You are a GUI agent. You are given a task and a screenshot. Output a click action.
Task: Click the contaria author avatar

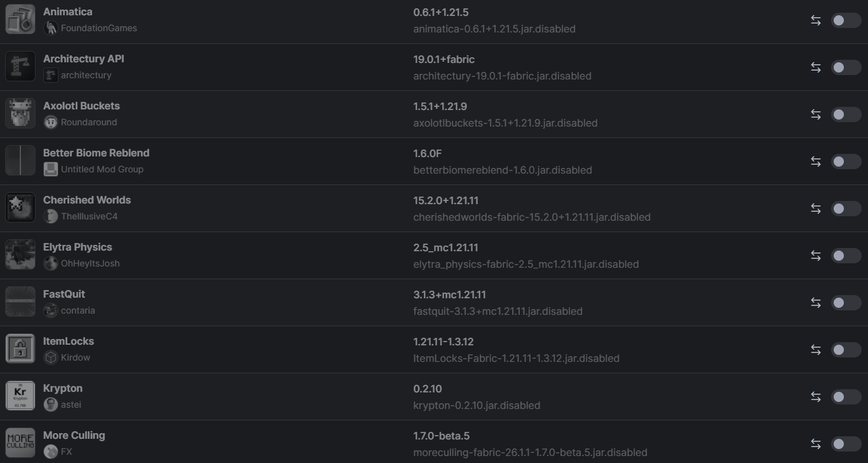coord(51,310)
